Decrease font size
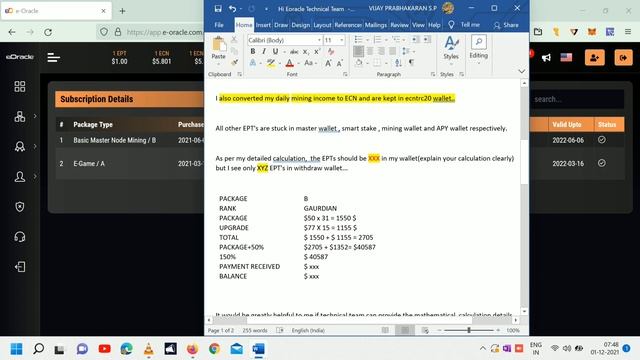The height and width of the screenshot is (360, 640). click(x=339, y=63)
